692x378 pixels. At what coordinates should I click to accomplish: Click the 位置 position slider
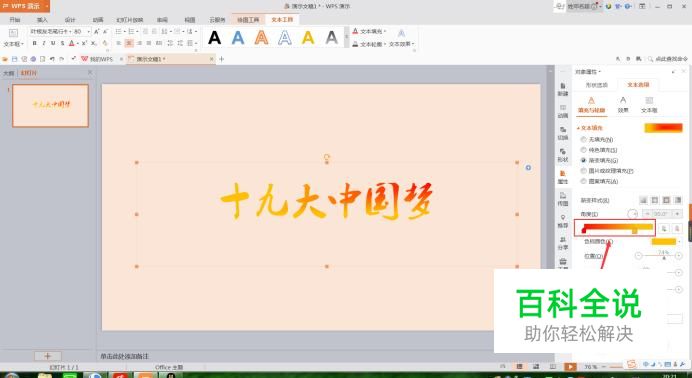pos(660,256)
